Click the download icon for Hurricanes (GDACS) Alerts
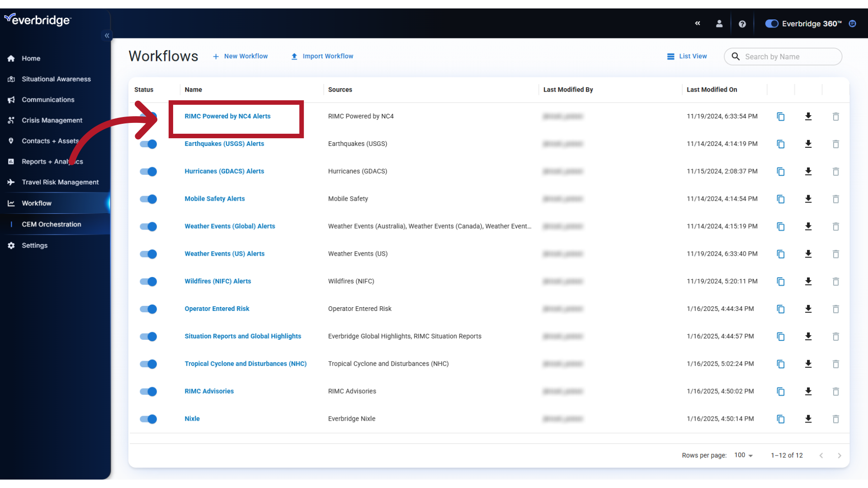The image size is (868, 488). (808, 172)
